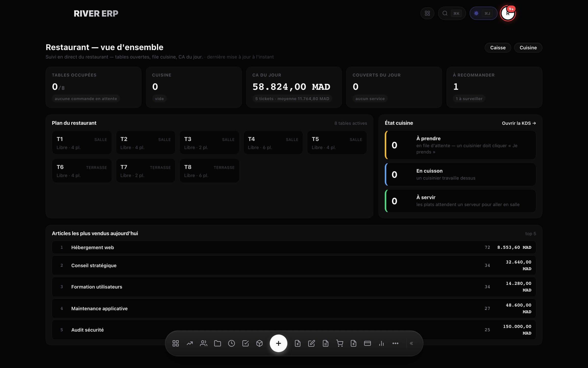588x368 pixels.
Task: Open search with the magnifier ⌘K button
Action: (x=452, y=13)
